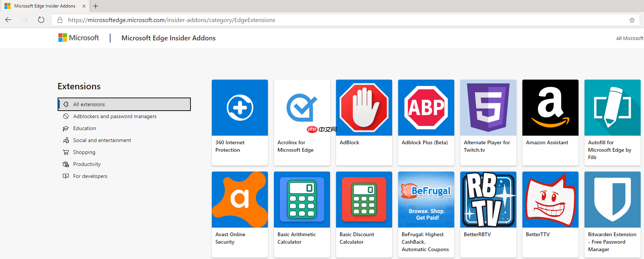Click the Education graduation cap icon
644x259 pixels.
click(x=66, y=128)
